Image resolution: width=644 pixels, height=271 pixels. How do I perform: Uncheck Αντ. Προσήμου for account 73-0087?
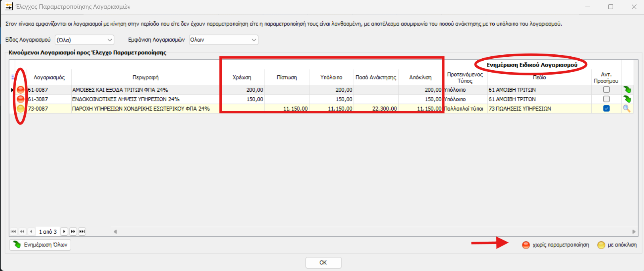click(x=606, y=109)
